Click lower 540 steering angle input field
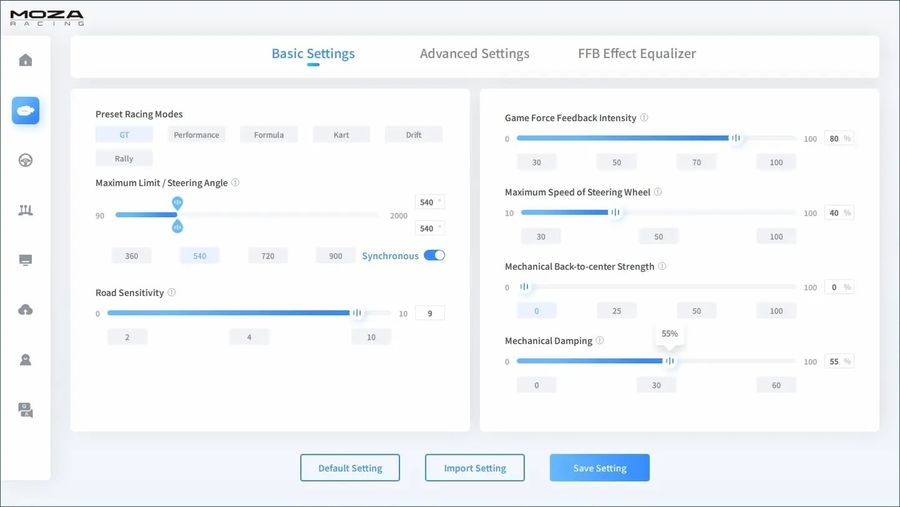This screenshot has height=507, width=900. click(429, 229)
